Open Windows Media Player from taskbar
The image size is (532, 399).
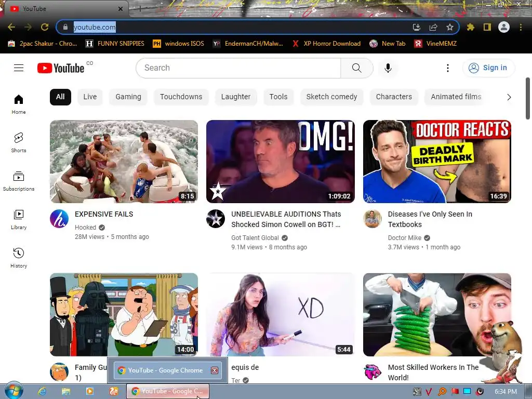click(89, 391)
